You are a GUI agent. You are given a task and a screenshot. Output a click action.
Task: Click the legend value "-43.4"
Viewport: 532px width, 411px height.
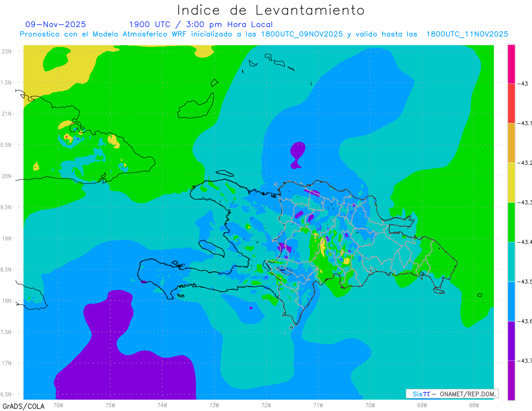[x=524, y=242]
